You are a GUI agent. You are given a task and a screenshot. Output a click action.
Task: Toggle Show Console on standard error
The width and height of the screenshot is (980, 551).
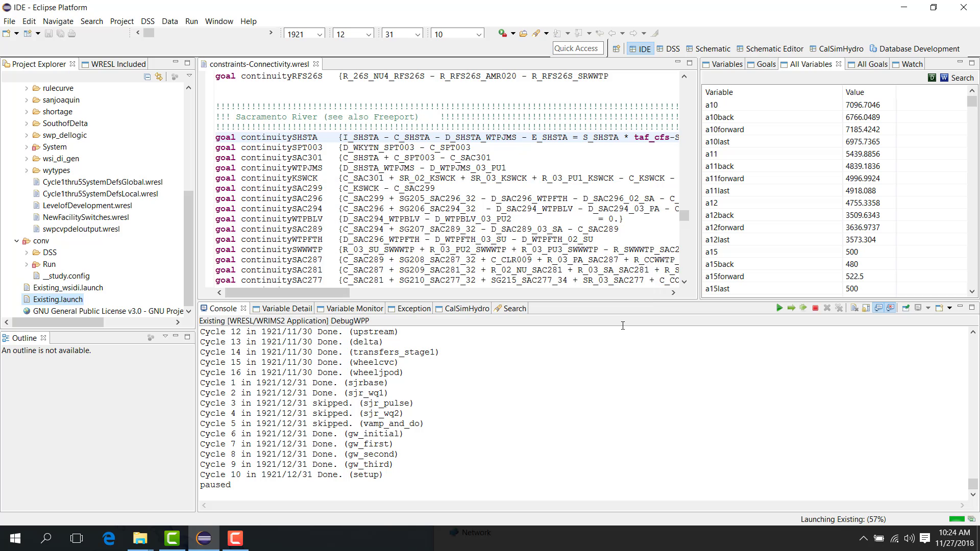pyautogui.click(x=890, y=308)
